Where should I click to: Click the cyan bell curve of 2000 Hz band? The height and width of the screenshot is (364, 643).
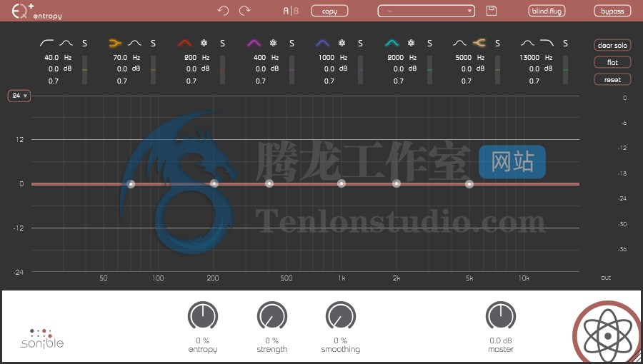point(392,43)
